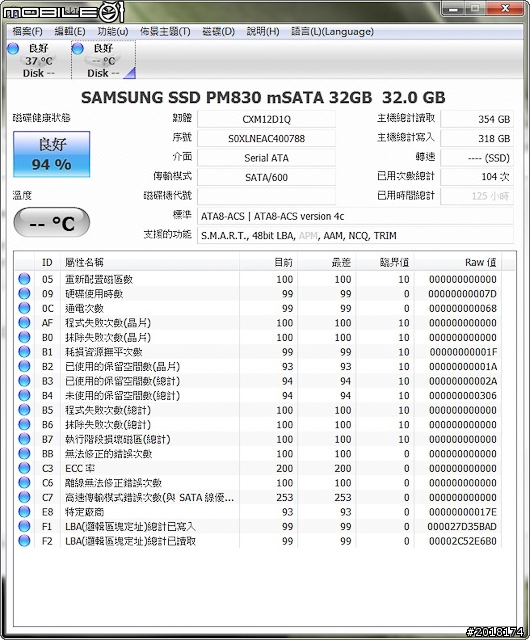The height and width of the screenshot is (640, 530).
Task: Open the 磁碟(D) menu
Action: pos(218,31)
